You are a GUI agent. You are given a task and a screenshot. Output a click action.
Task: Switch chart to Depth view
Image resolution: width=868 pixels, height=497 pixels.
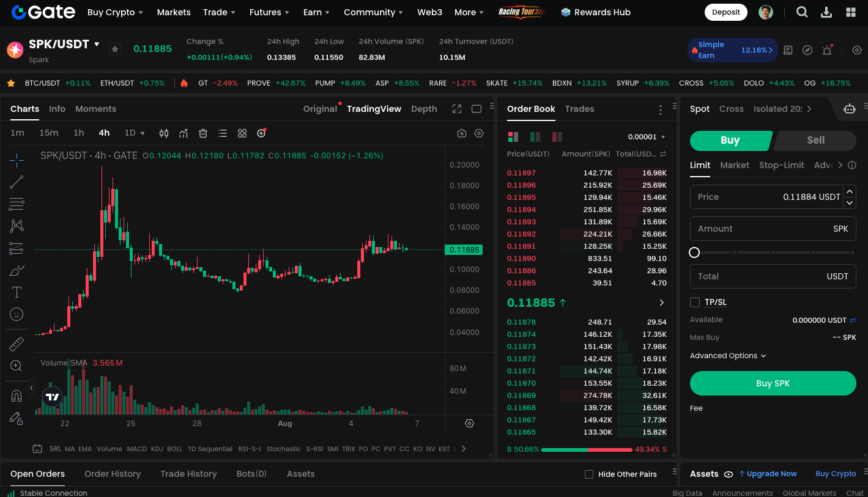pos(424,109)
